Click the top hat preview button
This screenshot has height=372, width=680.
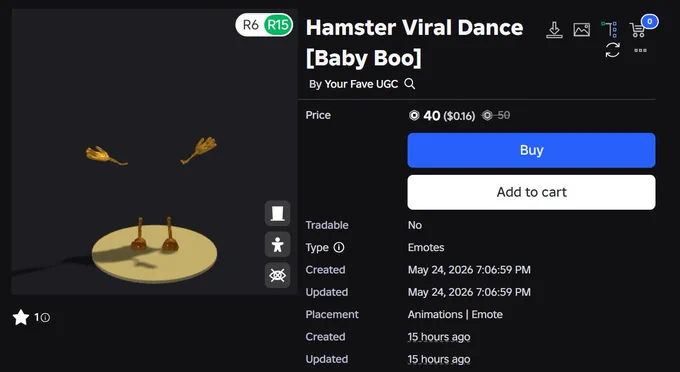pyautogui.click(x=278, y=213)
